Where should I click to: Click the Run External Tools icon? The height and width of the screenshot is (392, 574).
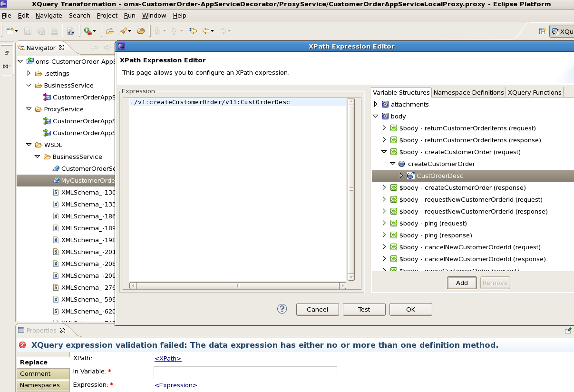88,31
